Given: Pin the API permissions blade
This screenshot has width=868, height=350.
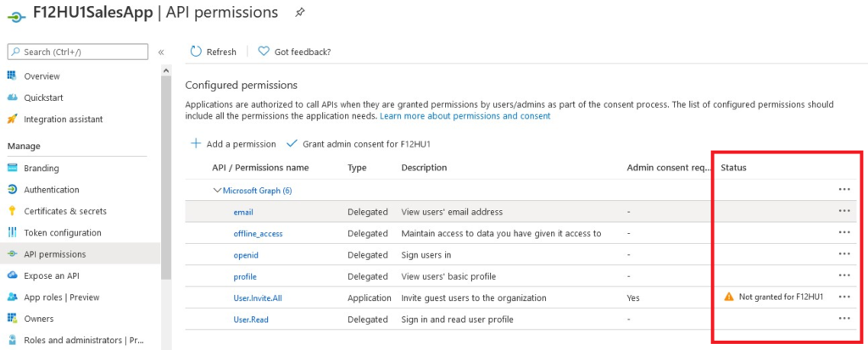Looking at the screenshot, I should (x=300, y=12).
